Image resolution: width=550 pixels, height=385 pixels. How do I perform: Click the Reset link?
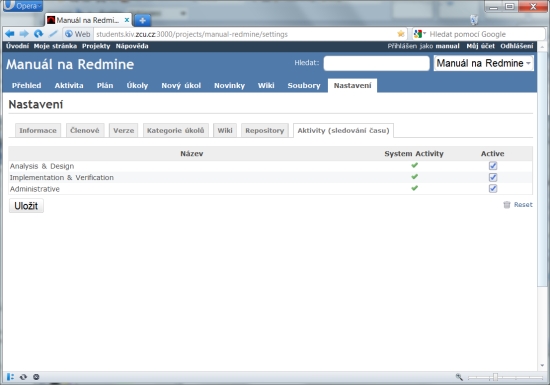[523, 204]
